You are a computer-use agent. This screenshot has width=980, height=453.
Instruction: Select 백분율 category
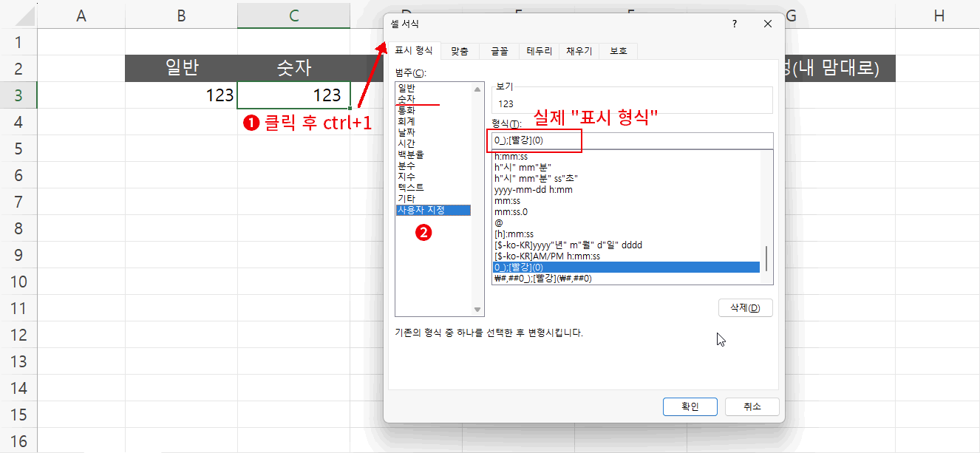(433, 154)
